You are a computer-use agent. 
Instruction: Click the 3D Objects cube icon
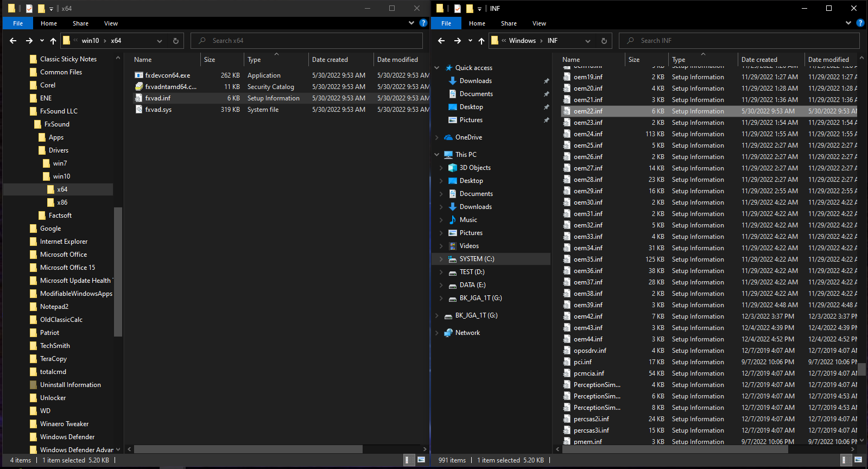[x=453, y=168]
